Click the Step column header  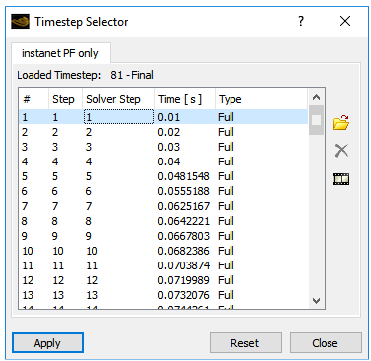tap(65, 99)
